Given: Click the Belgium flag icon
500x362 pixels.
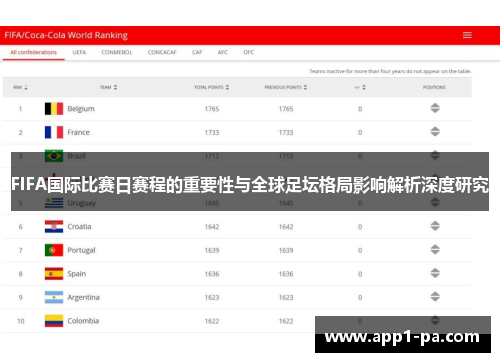Looking at the screenshot, I should point(54,109).
